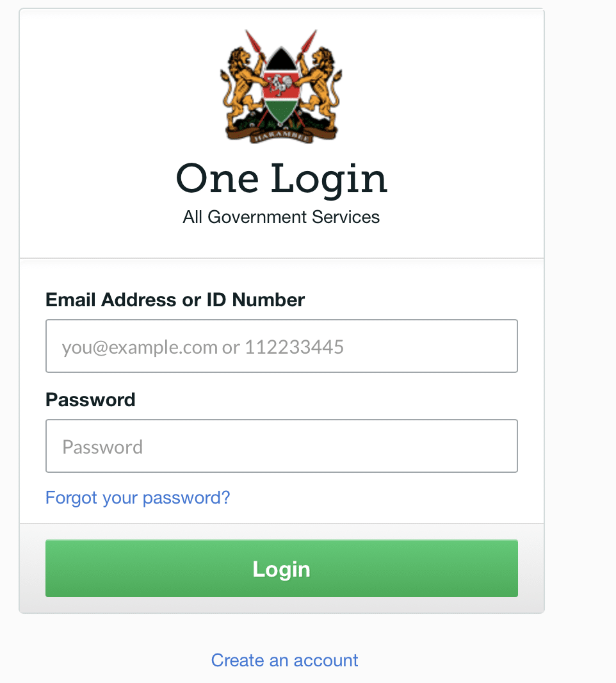
Task: Click the Email Address or ID Number label
Action: pos(175,300)
